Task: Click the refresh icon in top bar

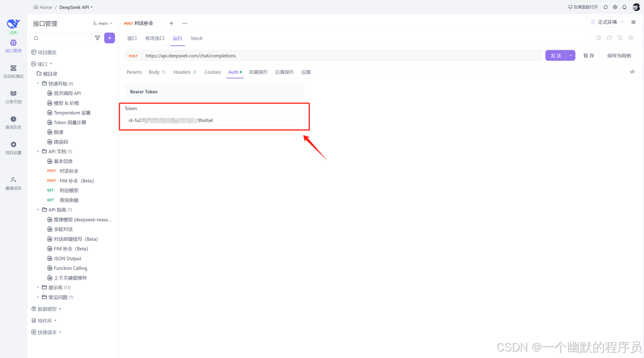Action: coord(606,7)
